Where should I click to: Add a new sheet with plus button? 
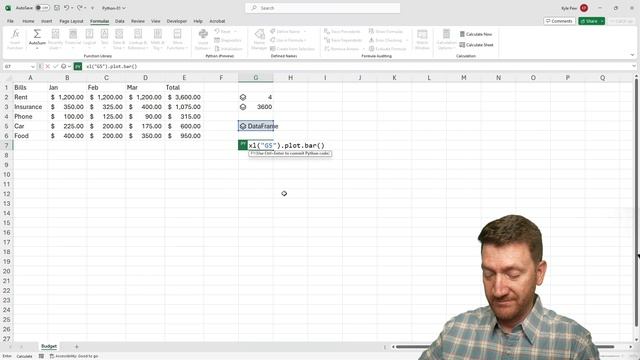[x=76, y=347]
